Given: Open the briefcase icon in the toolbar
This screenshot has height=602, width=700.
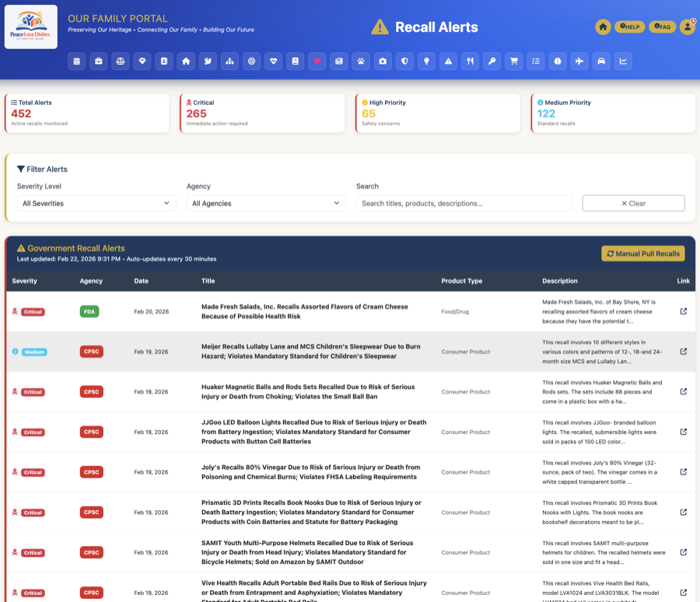Looking at the screenshot, I should 99,61.
